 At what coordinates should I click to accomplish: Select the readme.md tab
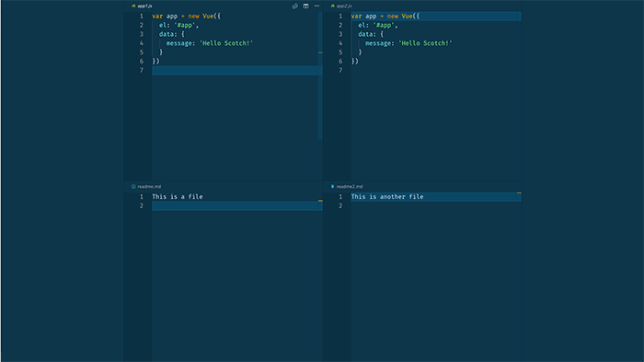point(146,186)
